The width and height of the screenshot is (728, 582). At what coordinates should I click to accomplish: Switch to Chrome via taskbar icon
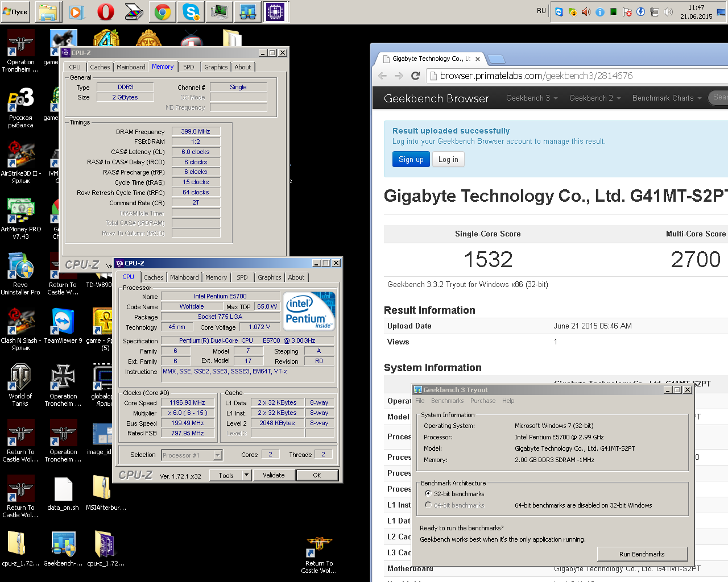click(x=163, y=11)
